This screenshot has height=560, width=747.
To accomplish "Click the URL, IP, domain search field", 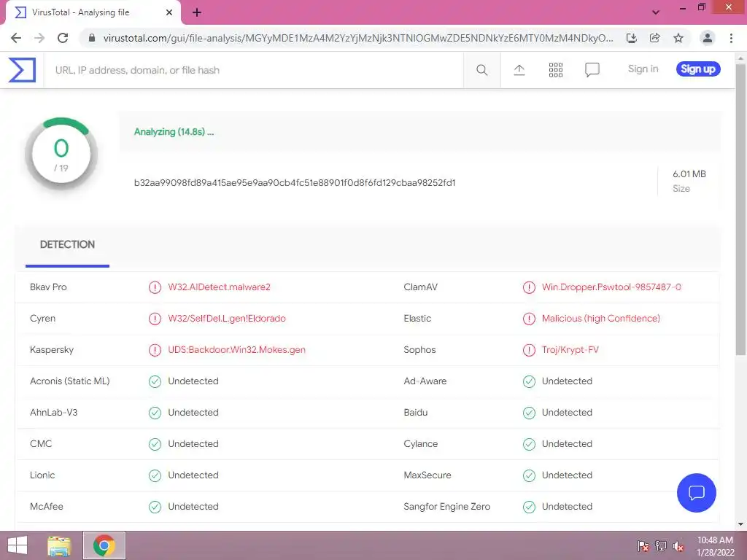I will coord(253,70).
